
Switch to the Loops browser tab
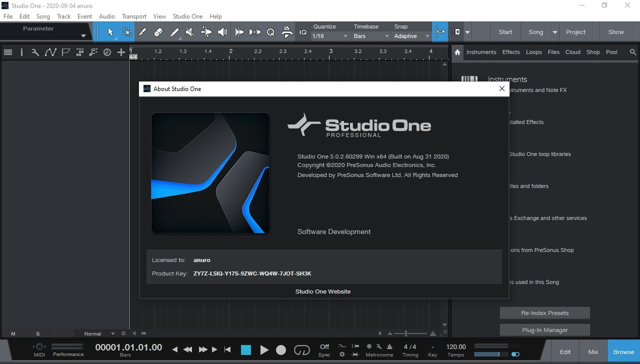point(534,52)
